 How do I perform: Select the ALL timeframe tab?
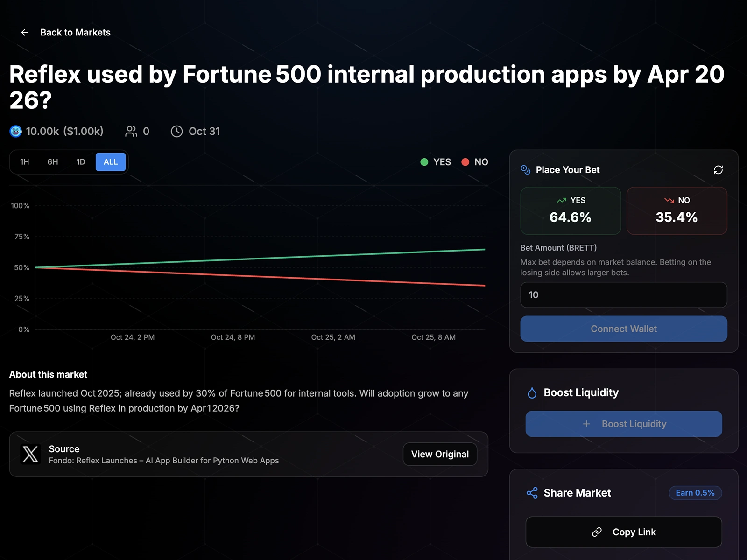coord(111,162)
